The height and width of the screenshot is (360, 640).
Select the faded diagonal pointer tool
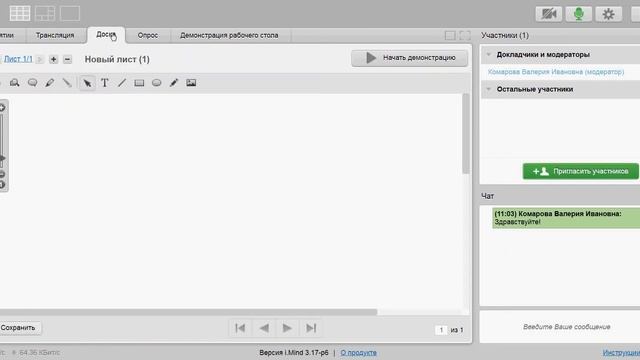coord(67,83)
